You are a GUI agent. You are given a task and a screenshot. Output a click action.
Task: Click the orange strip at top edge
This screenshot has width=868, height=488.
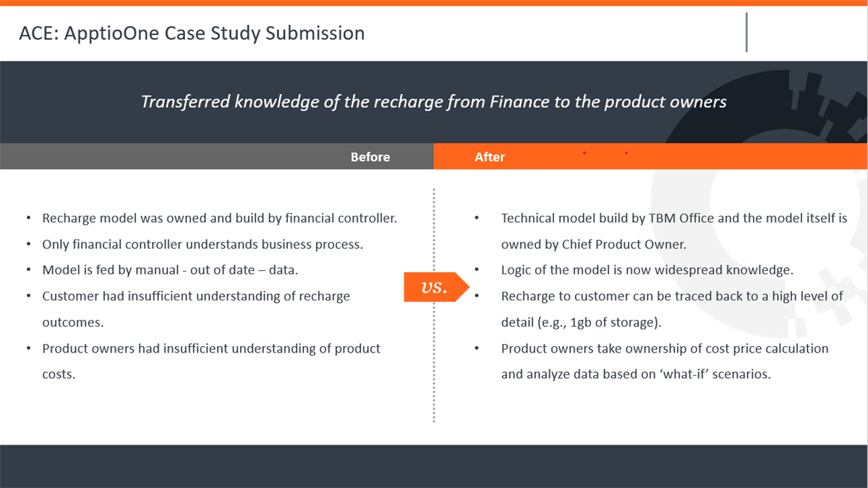(x=434, y=3)
